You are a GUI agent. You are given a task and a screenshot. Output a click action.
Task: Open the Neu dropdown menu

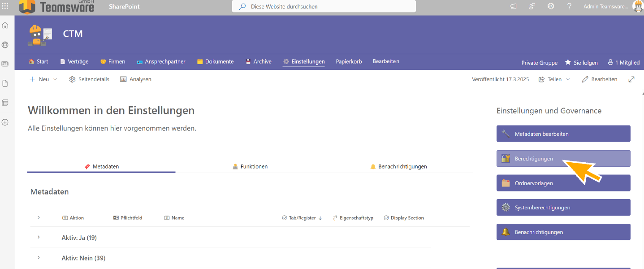(x=43, y=79)
